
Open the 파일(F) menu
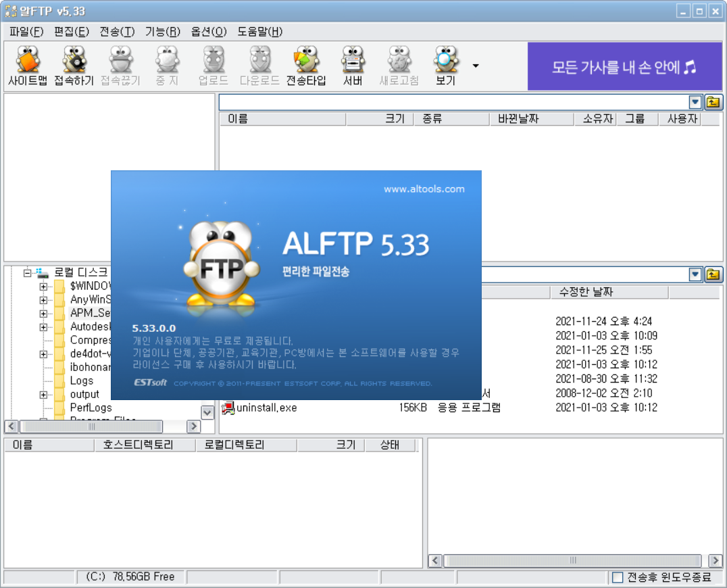(26, 32)
